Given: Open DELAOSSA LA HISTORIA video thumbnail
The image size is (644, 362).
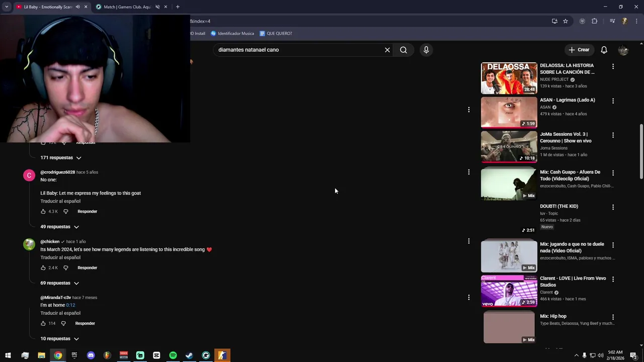Looking at the screenshot, I should click(509, 78).
